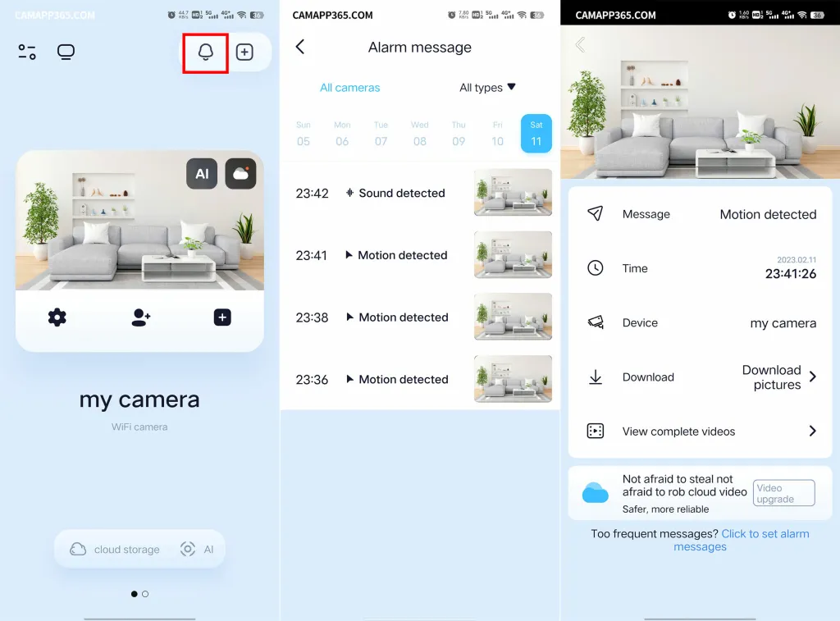
Task: Tap the add device plus icon
Action: pyautogui.click(x=244, y=53)
